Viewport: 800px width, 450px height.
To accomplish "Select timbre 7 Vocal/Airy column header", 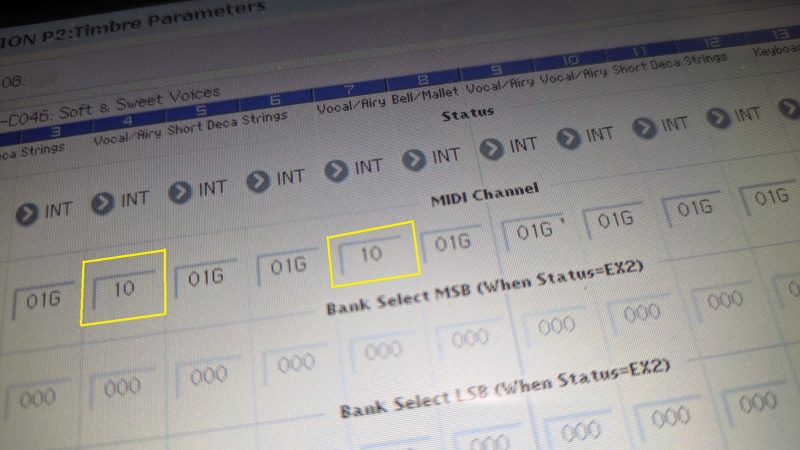I will pyautogui.click(x=349, y=103).
